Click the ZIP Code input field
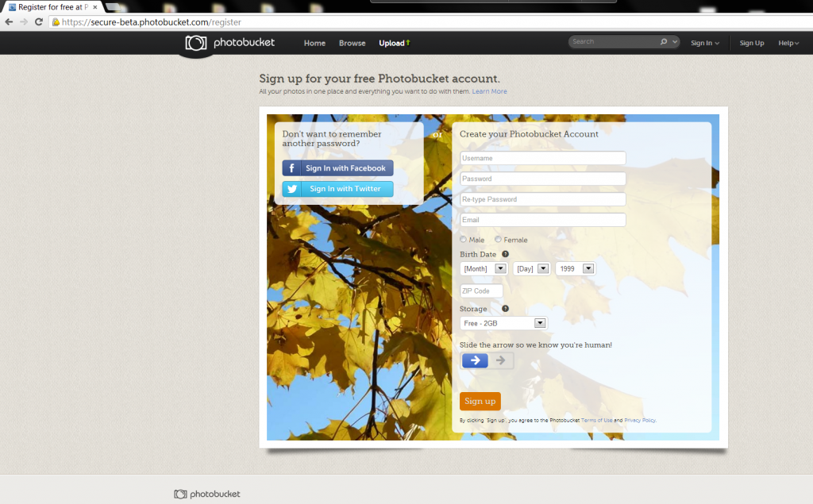Image resolution: width=813 pixels, height=504 pixels. (x=481, y=290)
